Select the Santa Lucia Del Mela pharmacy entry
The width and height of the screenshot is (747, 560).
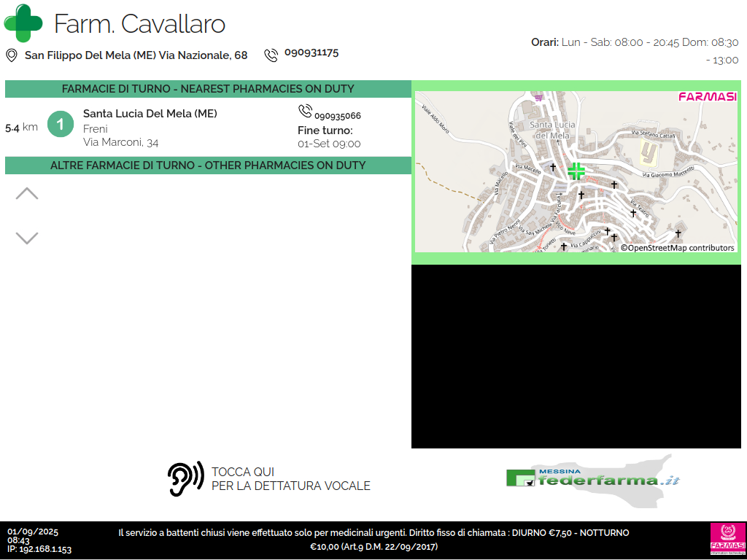[x=150, y=114]
